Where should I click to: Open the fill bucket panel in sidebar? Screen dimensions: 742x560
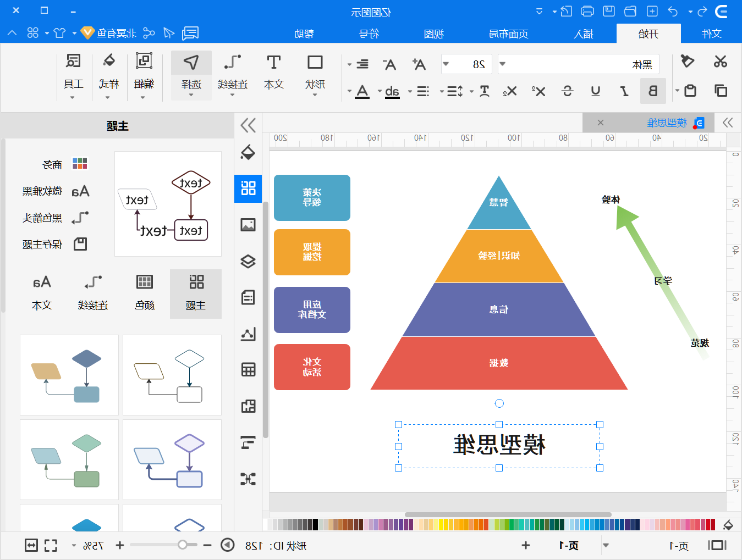[248, 152]
